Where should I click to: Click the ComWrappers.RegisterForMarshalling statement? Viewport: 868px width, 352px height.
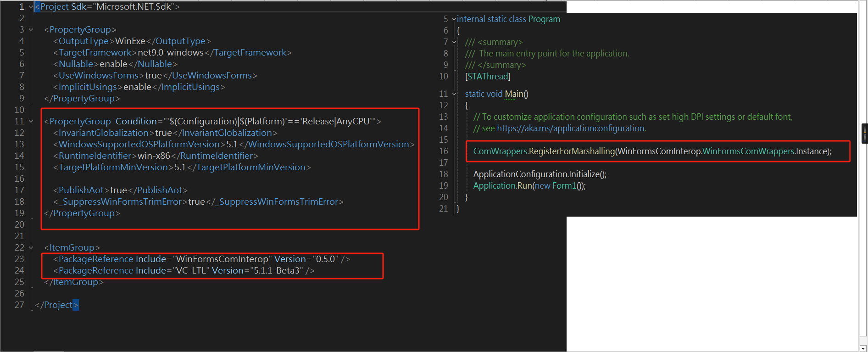click(x=651, y=151)
